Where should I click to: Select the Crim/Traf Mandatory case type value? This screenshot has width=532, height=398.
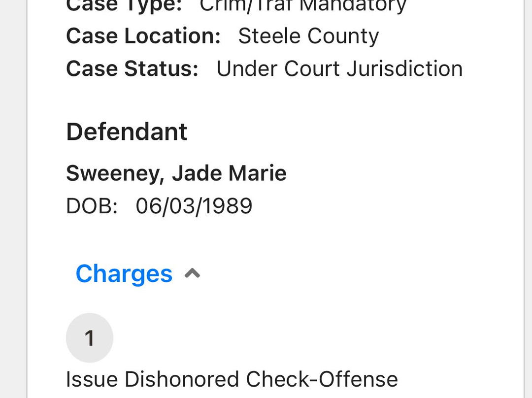[x=303, y=6]
